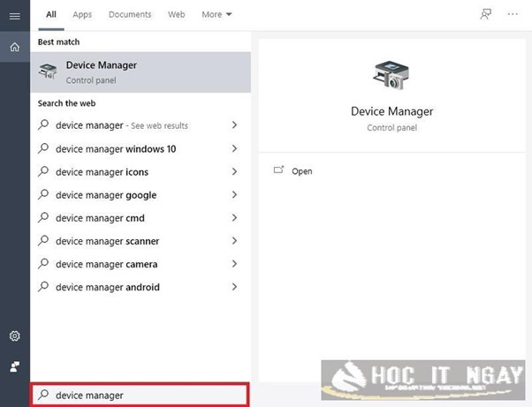Click the feedback person icon at top right
Image resolution: width=532 pixels, height=407 pixels.
point(486,14)
